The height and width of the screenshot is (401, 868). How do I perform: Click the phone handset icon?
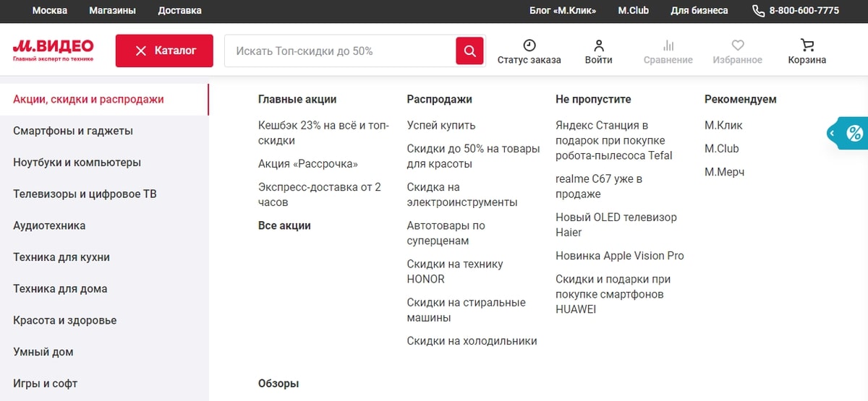[x=758, y=11]
